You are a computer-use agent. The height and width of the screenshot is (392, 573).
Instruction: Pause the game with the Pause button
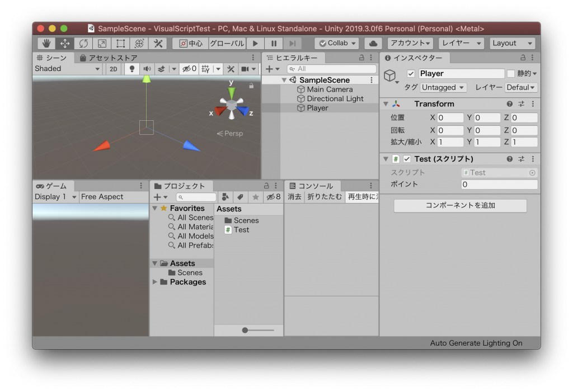pyautogui.click(x=274, y=44)
